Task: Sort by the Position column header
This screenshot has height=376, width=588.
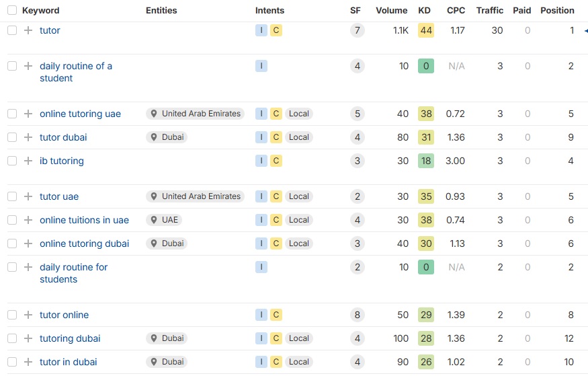Action: (x=557, y=10)
